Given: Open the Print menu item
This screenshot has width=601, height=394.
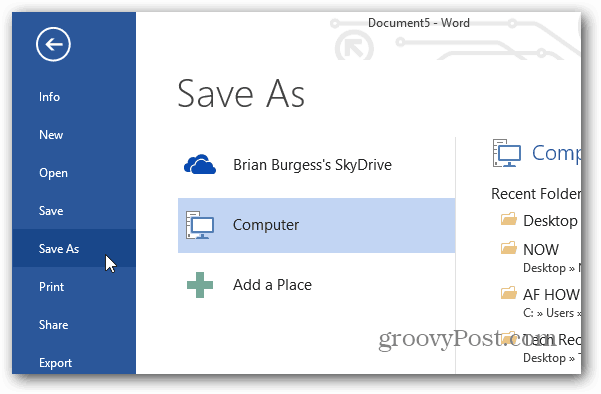Looking at the screenshot, I should (74, 287).
